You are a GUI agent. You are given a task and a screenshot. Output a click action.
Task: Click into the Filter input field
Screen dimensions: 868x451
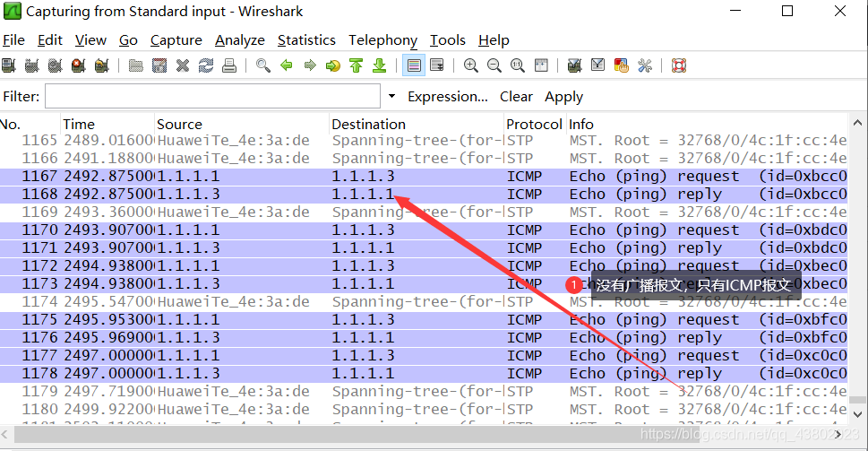click(212, 97)
